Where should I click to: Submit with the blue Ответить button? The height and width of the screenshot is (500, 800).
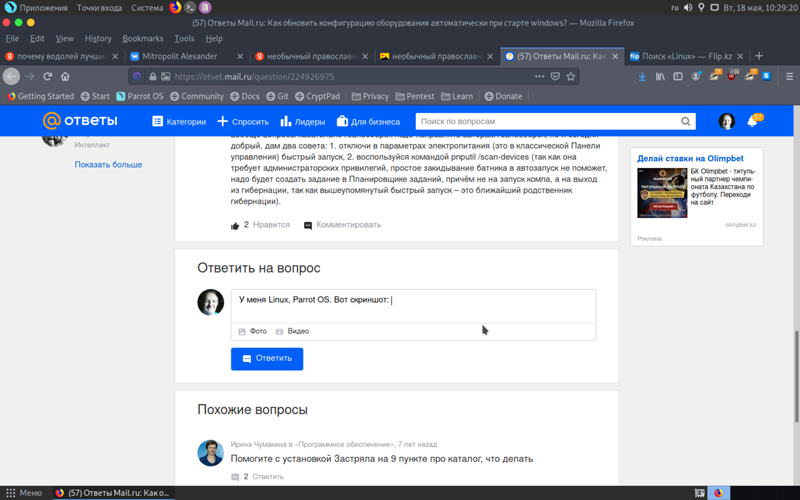267,359
